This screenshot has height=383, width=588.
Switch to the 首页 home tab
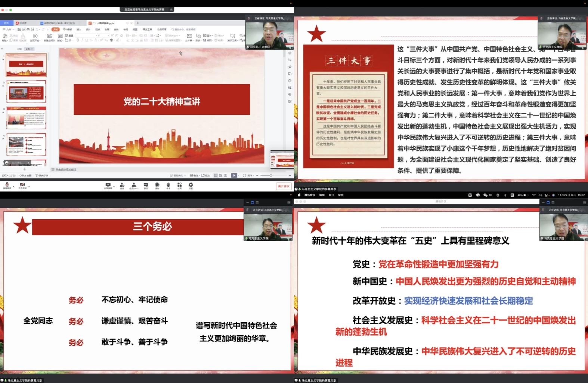(x=6, y=23)
